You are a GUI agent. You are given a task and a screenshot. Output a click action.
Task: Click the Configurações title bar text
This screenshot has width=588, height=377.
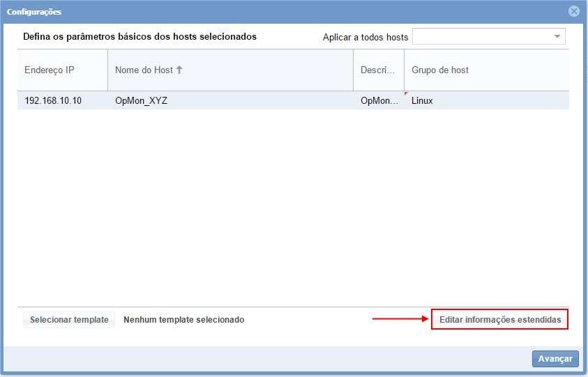(34, 12)
